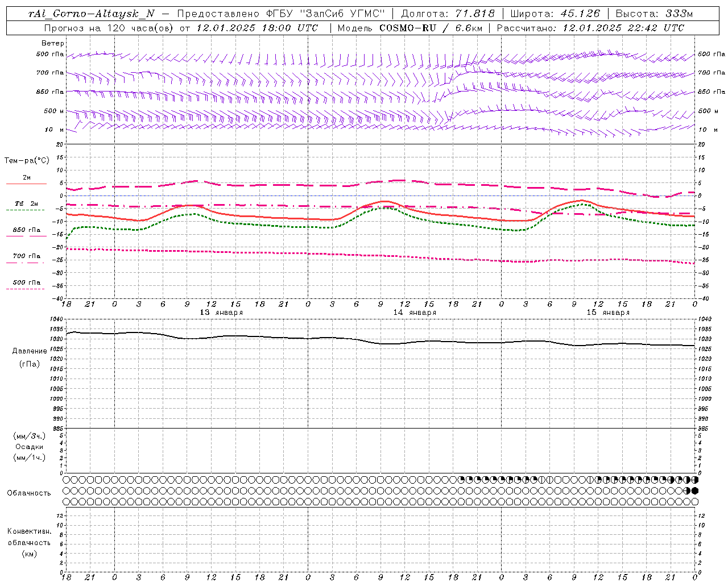Select forecast start 12.01.2025 18:00 UTC
728x582 pixels.
(x=257, y=28)
